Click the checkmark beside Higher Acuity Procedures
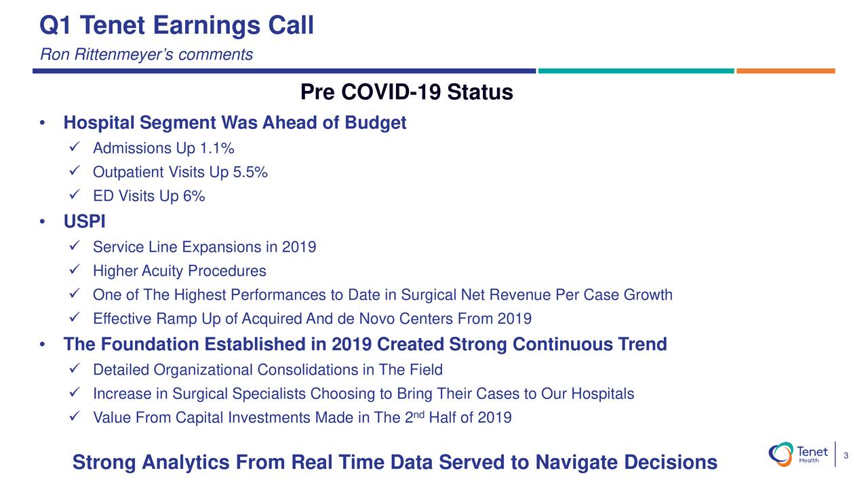Viewport: 868px width, 488px height. click(x=76, y=270)
